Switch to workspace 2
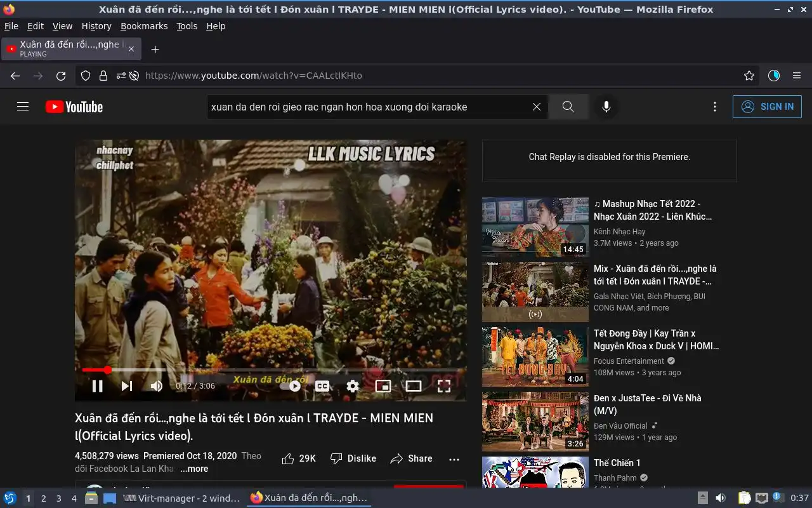Image resolution: width=812 pixels, height=508 pixels. [43, 498]
